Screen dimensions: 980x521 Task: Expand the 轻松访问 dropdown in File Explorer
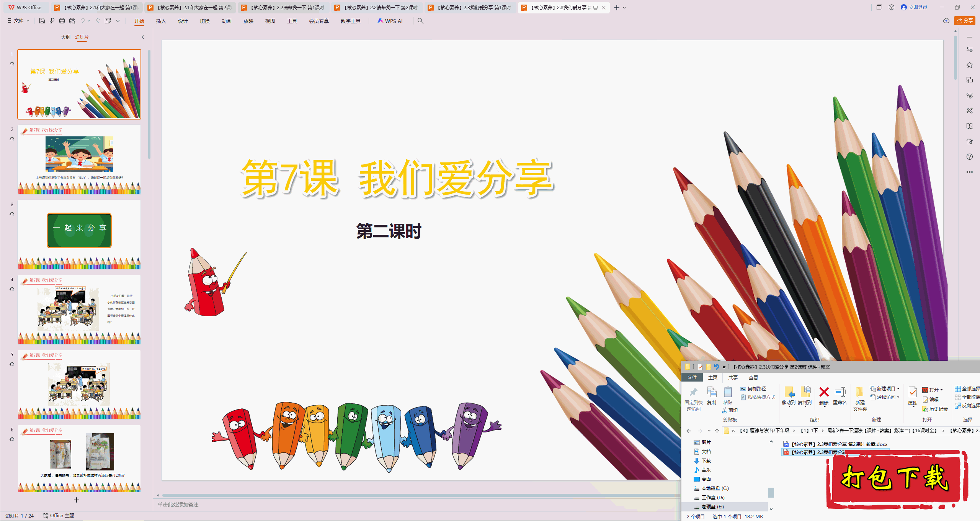[898, 397]
